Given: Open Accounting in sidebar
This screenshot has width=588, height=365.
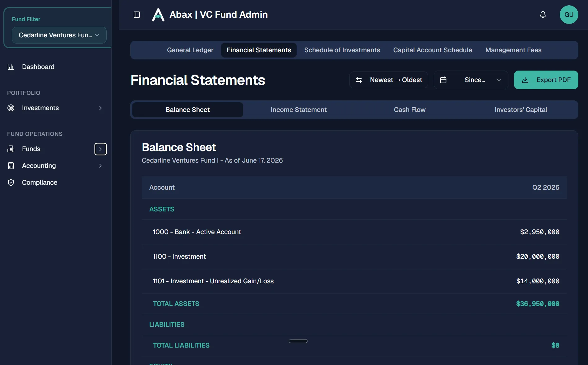Looking at the screenshot, I should (39, 166).
